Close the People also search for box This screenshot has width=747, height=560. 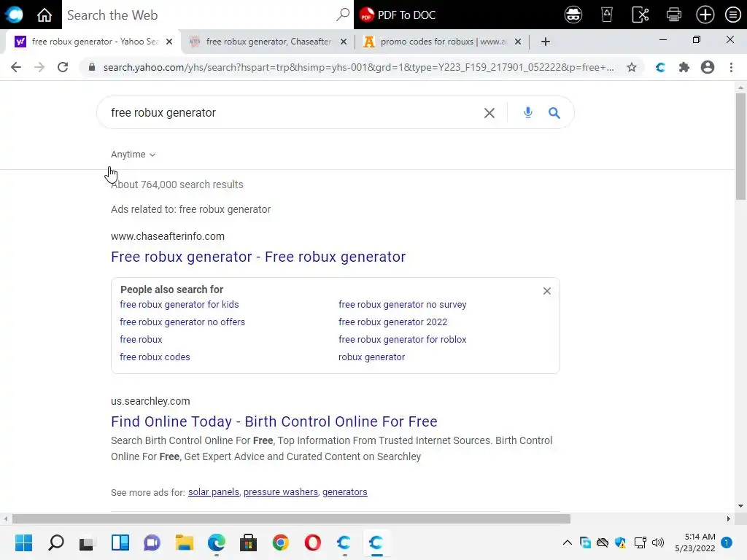[x=547, y=291]
